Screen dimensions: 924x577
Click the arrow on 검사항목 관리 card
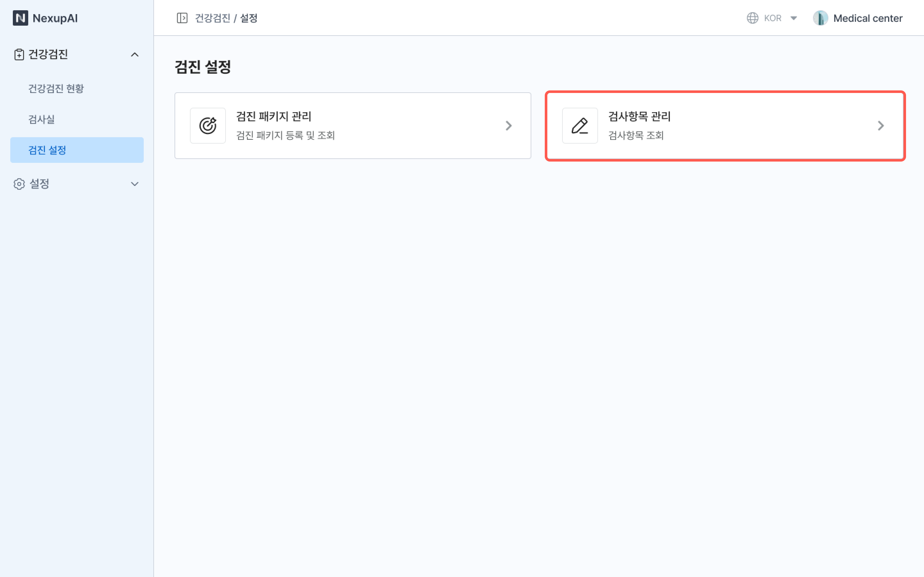pyautogui.click(x=880, y=126)
